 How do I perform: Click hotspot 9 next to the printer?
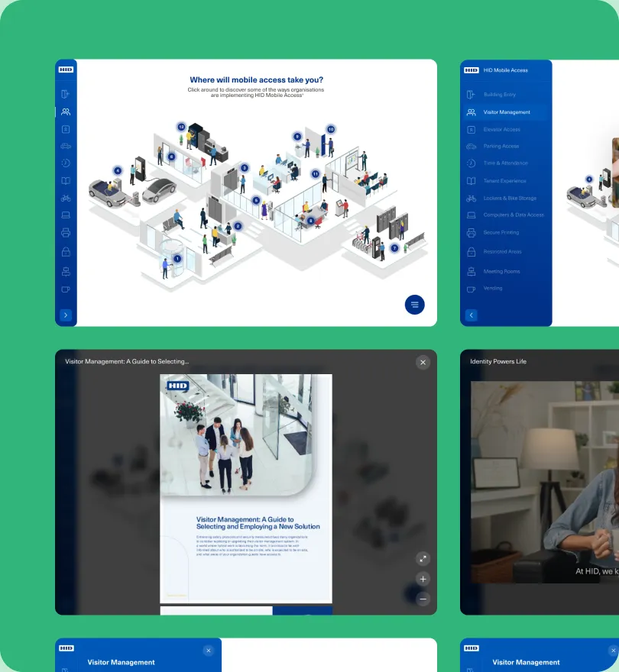tap(297, 136)
